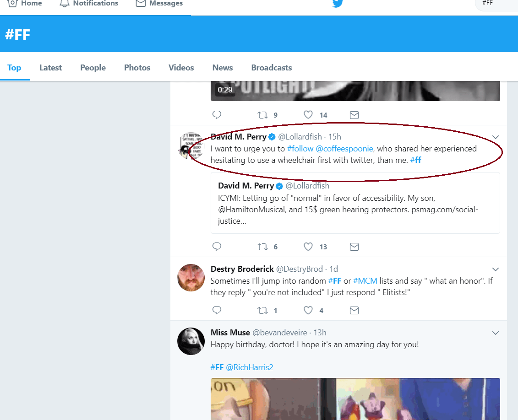Switch to the Latest tab

pyautogui.click(x=50, y=68)
